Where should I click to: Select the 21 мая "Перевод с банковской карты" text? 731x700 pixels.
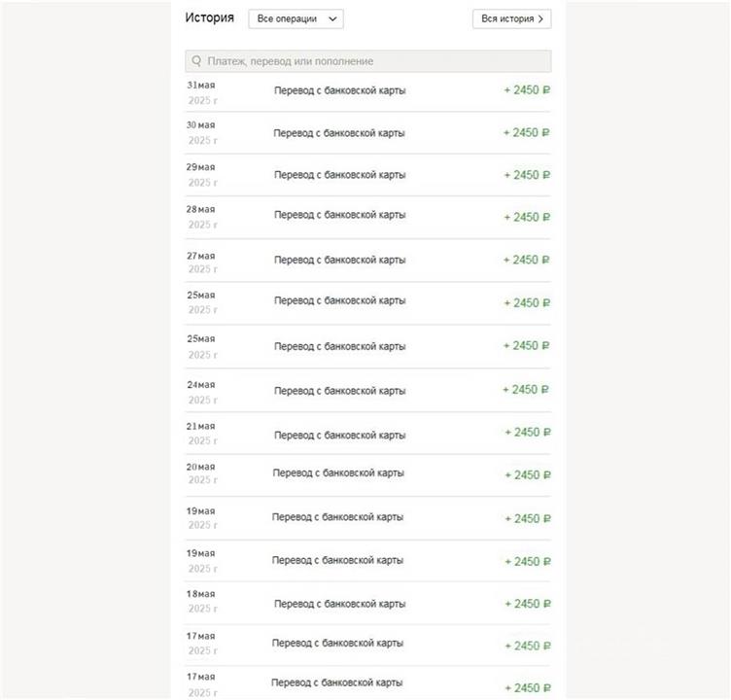(339, 435)
